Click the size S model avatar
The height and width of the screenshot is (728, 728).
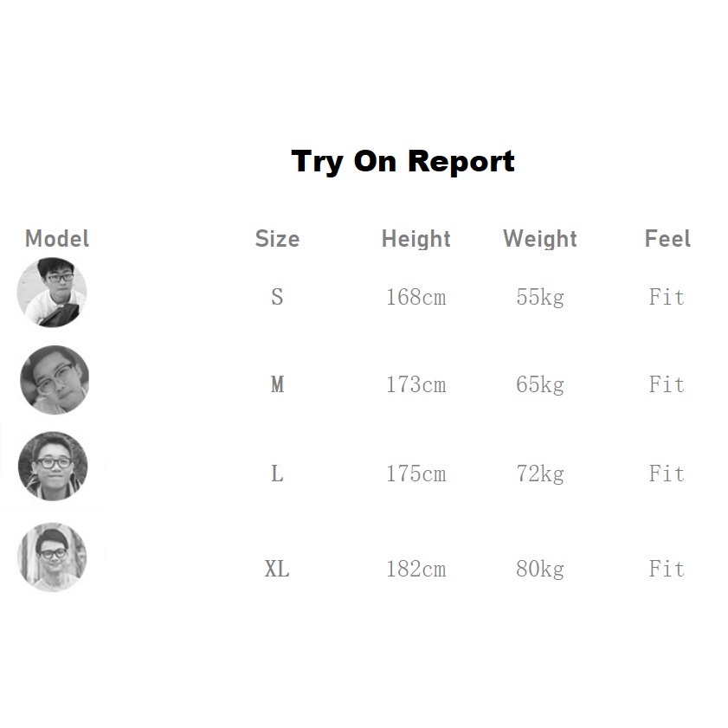click(x=52, y=293)
